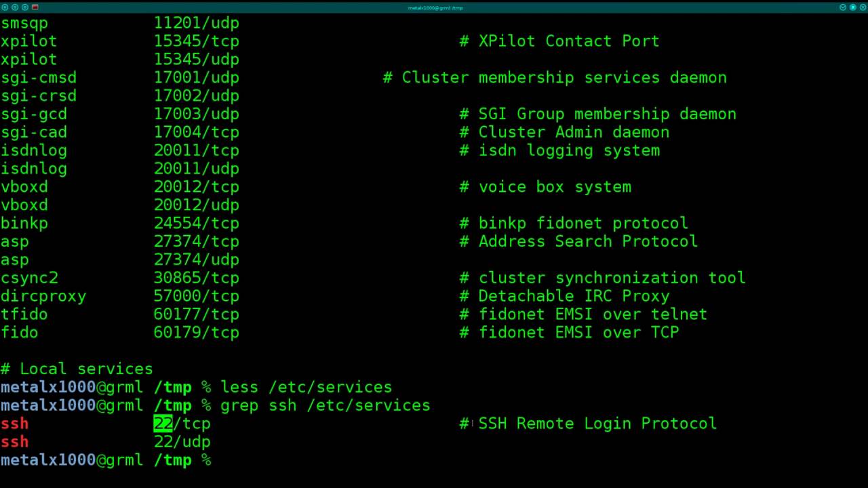Click the window title metalx1000@grml /tmp
Image resolution: width=868 pixels, height=488 pixels.
coord(435,7)
